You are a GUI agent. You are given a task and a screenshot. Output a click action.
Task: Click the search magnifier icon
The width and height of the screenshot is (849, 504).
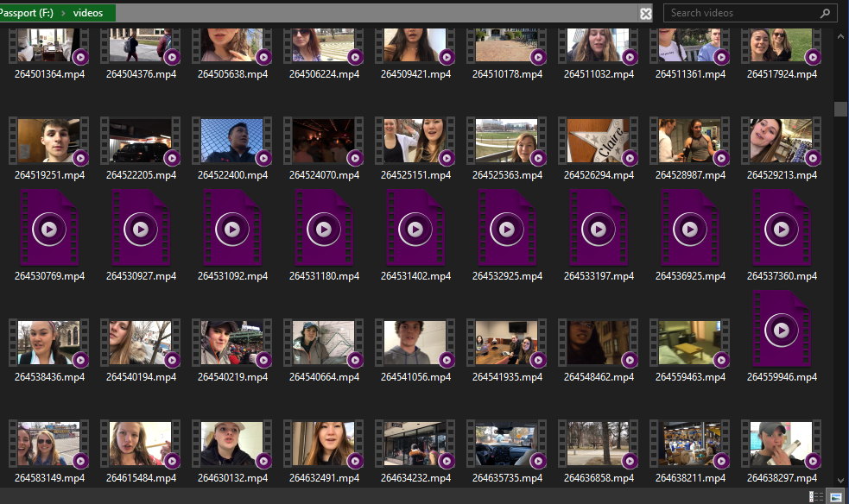tap(825, 13)
